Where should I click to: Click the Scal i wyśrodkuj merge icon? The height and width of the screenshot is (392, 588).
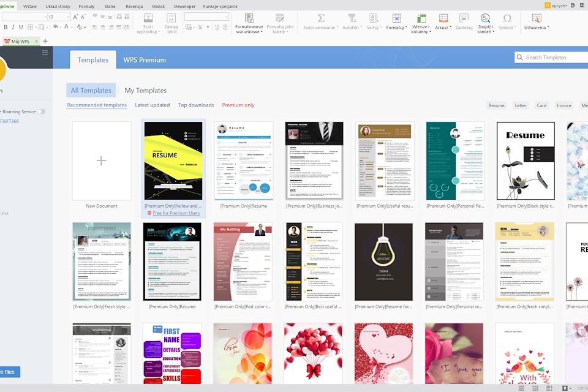click(148, 18)
